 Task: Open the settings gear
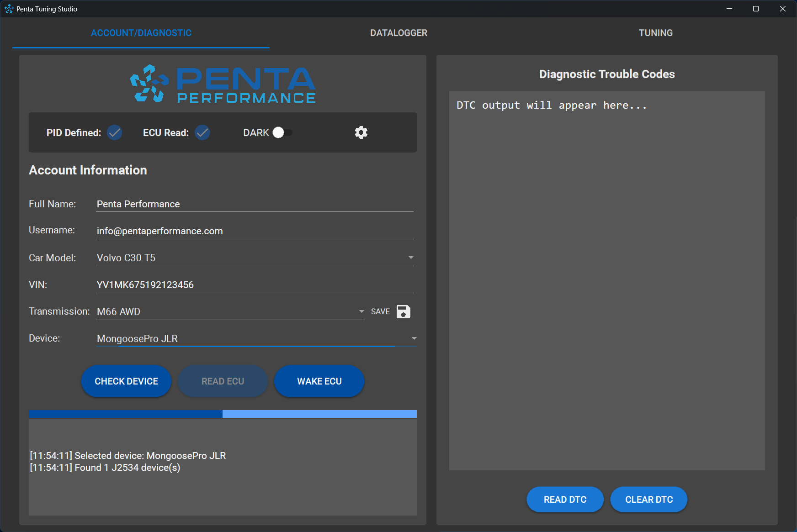[361, 132]
